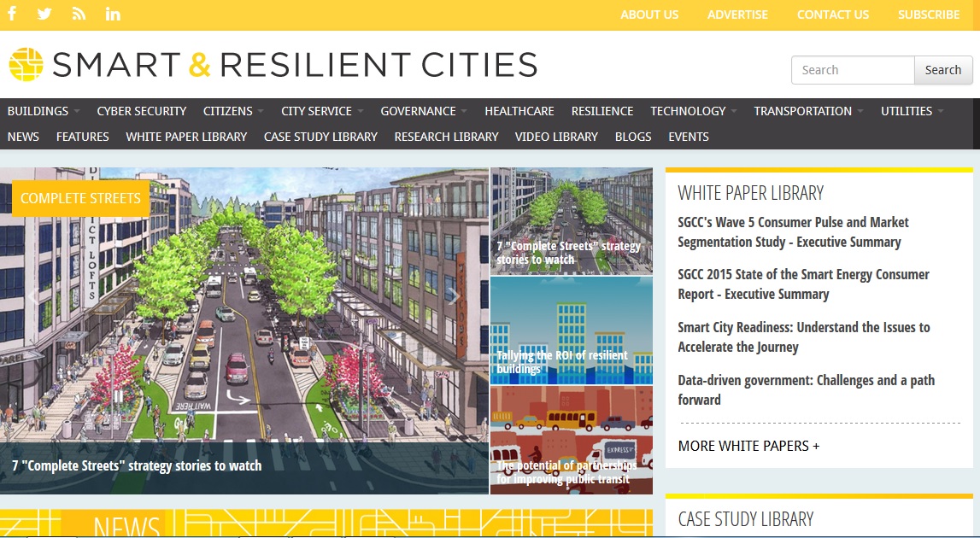Go to next slide with right carousel arrow
Viewport: 980px width, 538px height.
click(455, 296)
